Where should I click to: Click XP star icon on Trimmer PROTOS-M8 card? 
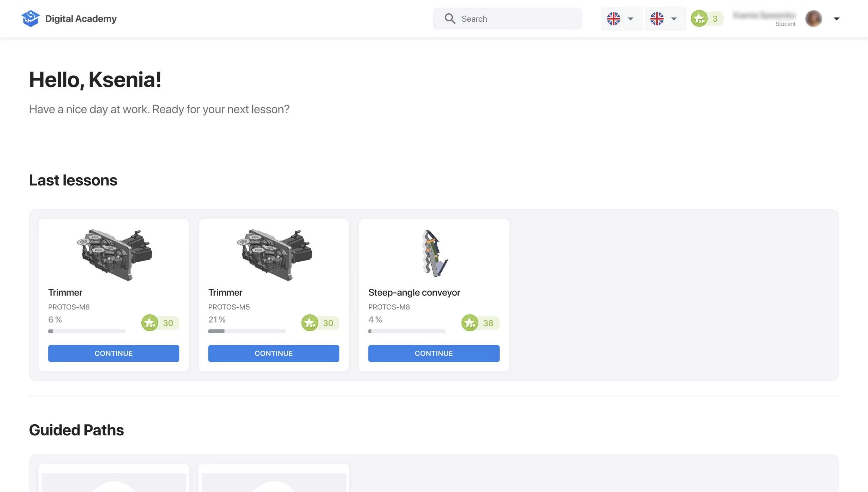[150, 323]
